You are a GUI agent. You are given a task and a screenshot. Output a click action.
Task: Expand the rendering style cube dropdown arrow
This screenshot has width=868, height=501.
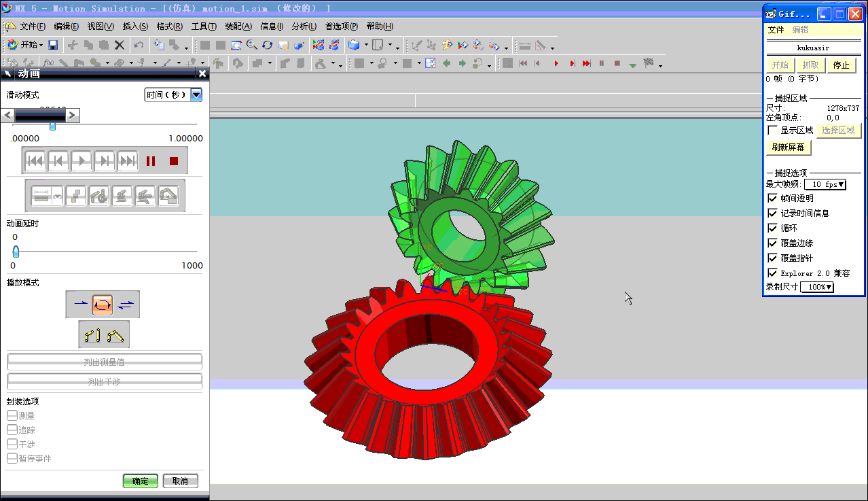pyautogui.click(x=366, y=46)
